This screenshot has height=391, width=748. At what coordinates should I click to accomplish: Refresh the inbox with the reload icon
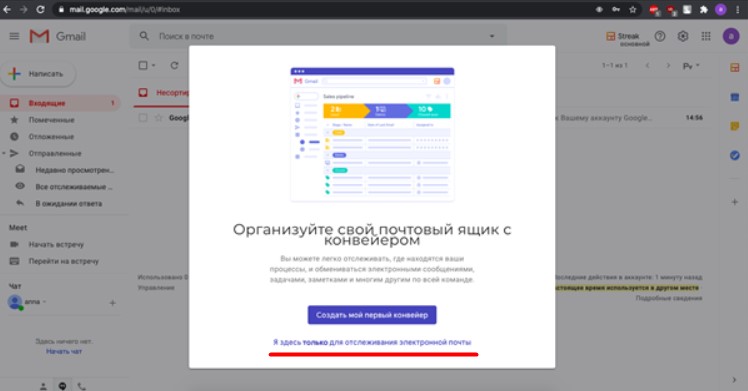point(175,65)
